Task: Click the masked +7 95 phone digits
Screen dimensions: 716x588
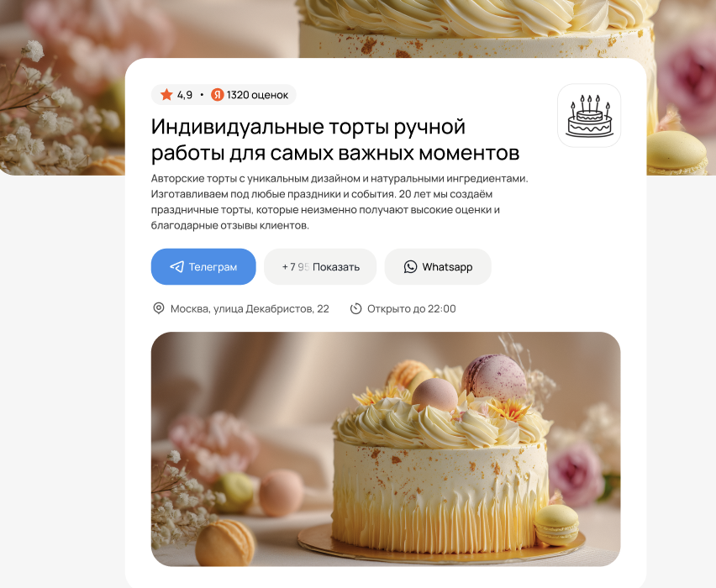Action: 296,267
